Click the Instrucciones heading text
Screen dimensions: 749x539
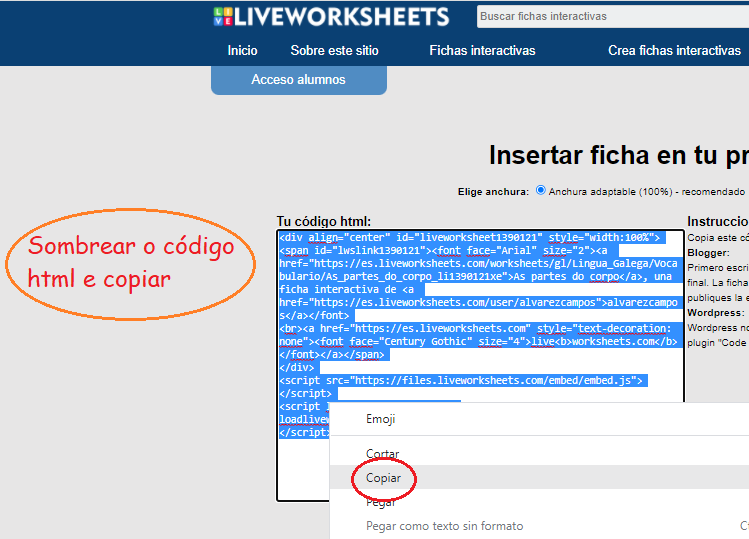click(717, 221)
